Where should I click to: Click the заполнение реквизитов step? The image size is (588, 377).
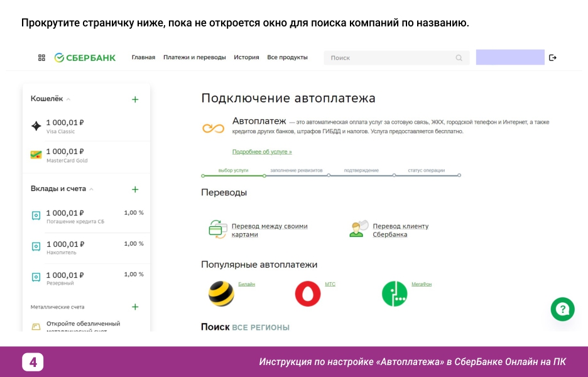297,170
